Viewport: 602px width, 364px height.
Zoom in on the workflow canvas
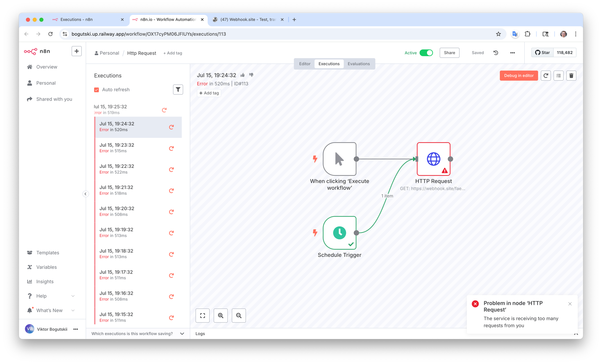pos(221,316)
